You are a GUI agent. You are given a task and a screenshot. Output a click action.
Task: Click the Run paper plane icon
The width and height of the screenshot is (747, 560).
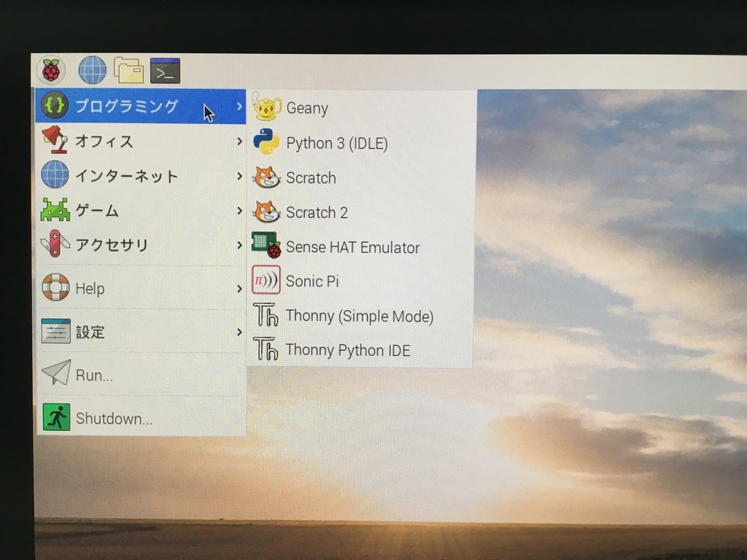(56, 373)
